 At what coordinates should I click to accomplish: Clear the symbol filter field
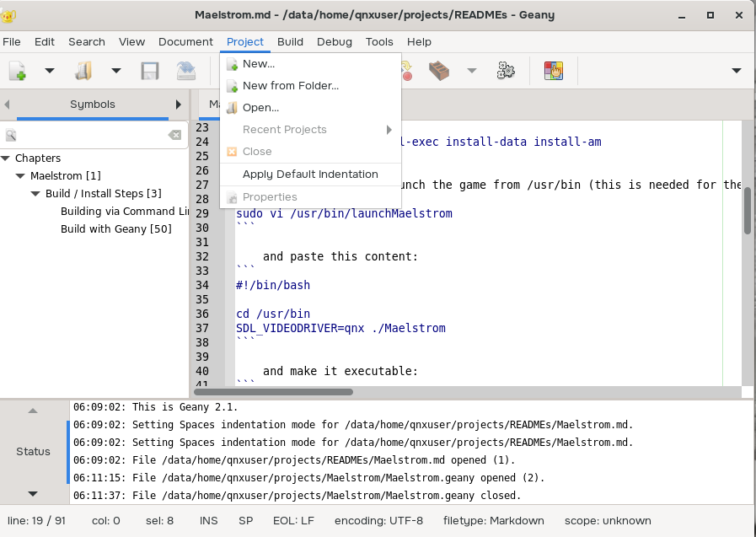(174, 135)
